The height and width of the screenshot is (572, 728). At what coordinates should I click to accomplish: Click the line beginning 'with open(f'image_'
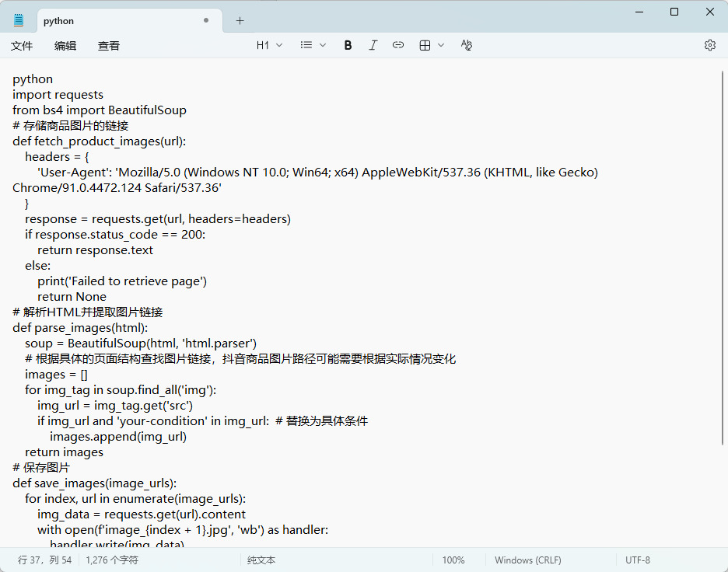(x=183, y=530)
